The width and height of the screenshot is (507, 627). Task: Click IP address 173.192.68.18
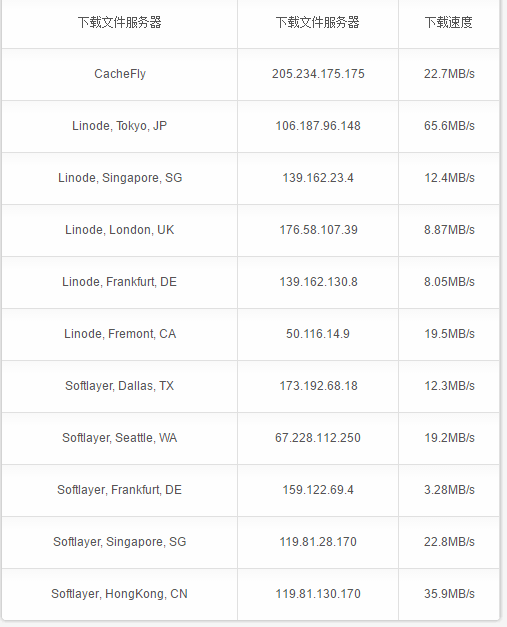(318, 386)
